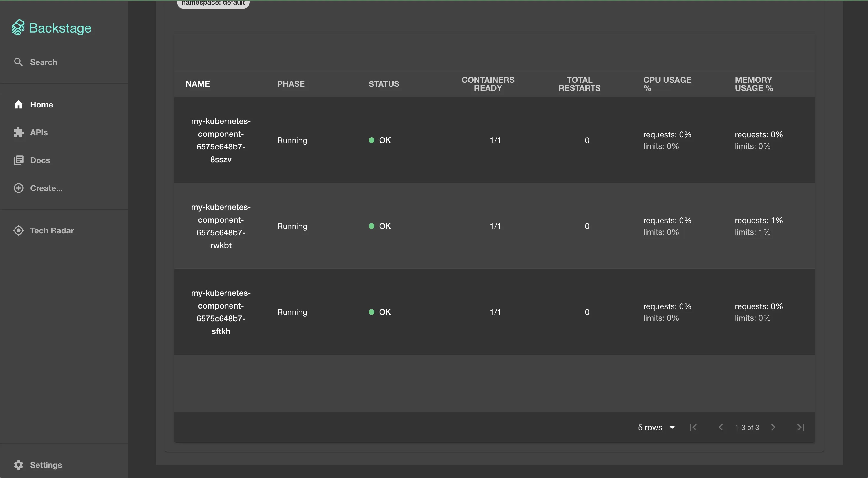Image resolution: width=868 pixels, height=478 pixels.
Task: Click the Docs library icon
Action: click(19, 160)
